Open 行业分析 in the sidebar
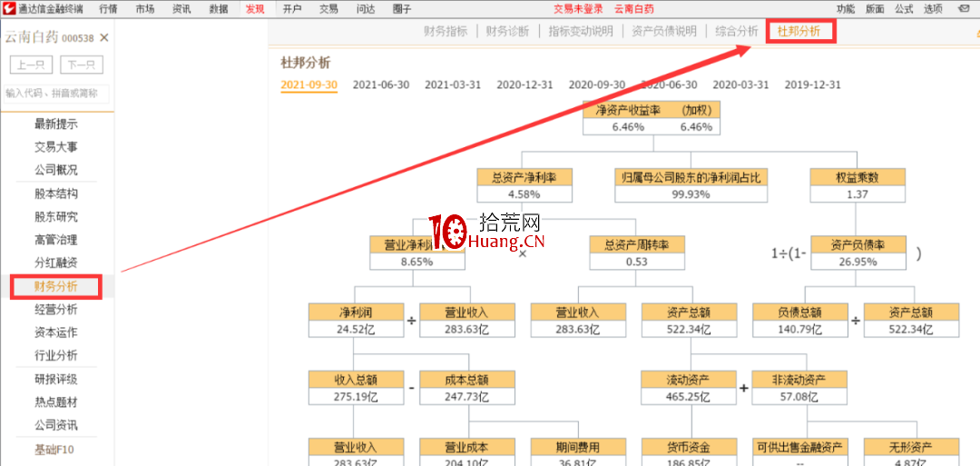980x466 pixels. coord(56,356)
